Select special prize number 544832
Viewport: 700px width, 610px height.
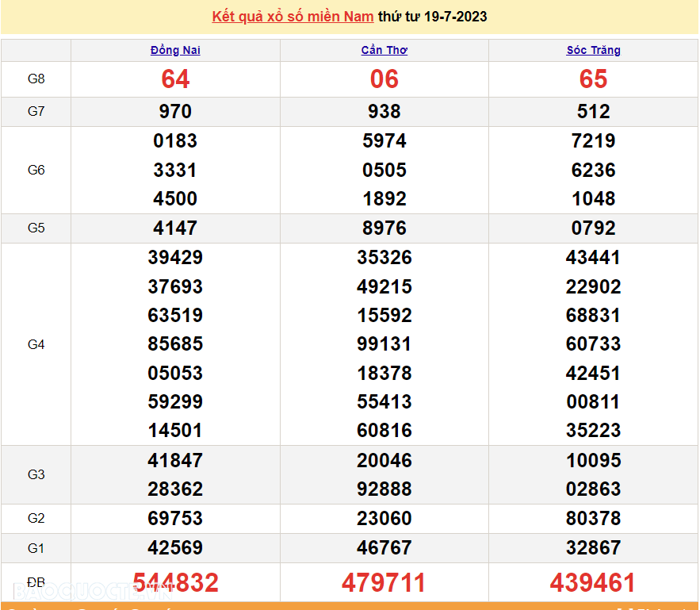point(175,583)
